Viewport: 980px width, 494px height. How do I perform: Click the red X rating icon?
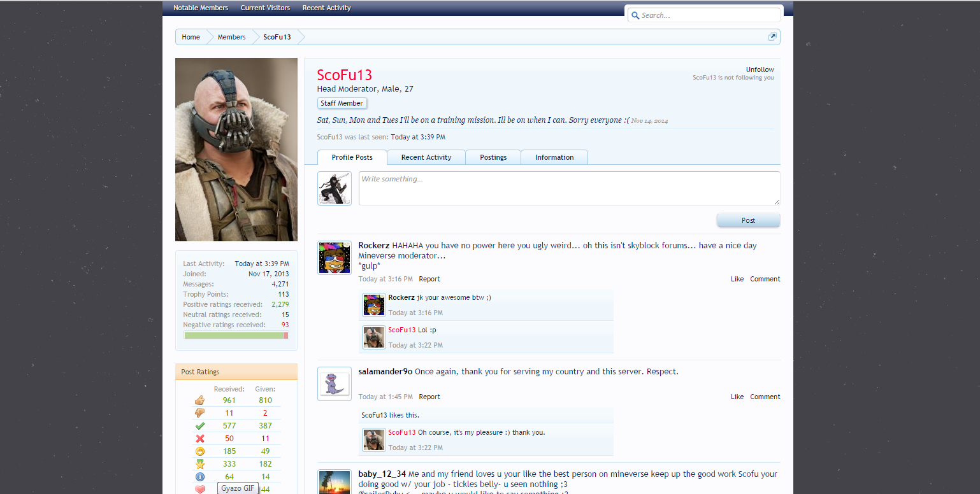(199, 439)
